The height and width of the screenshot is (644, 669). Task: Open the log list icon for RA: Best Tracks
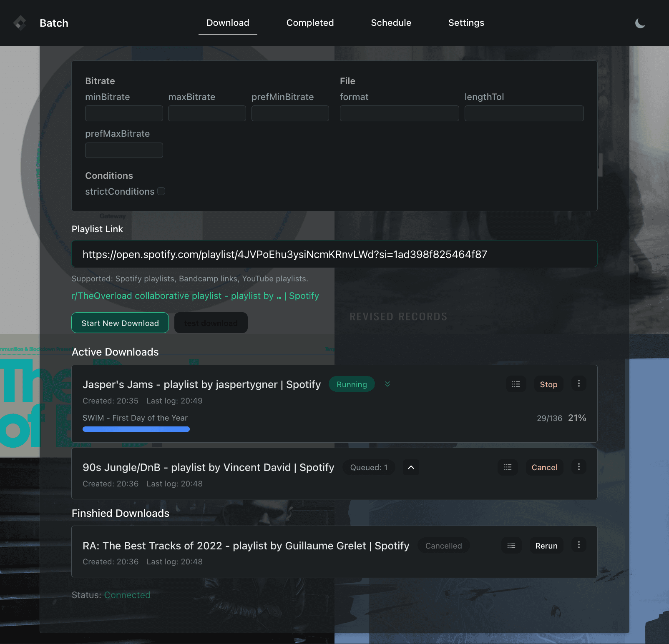[511, 546]
